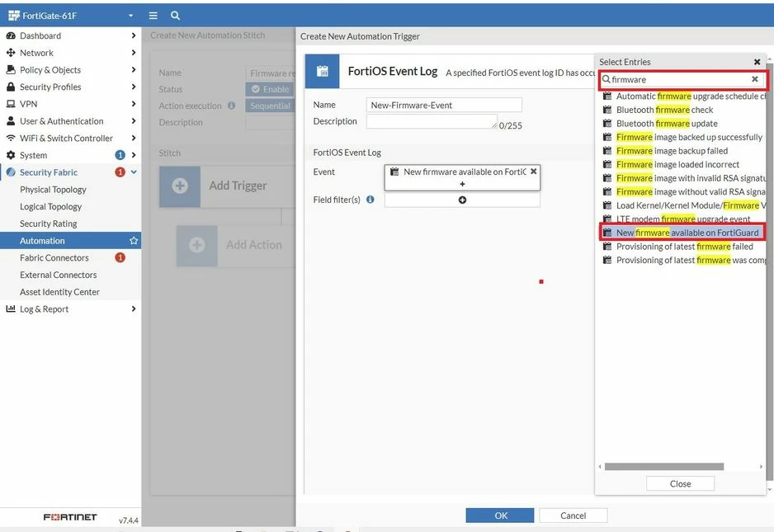Select Provisioning of latest firmware failed
774x532 pixels.
click(684, 247)
